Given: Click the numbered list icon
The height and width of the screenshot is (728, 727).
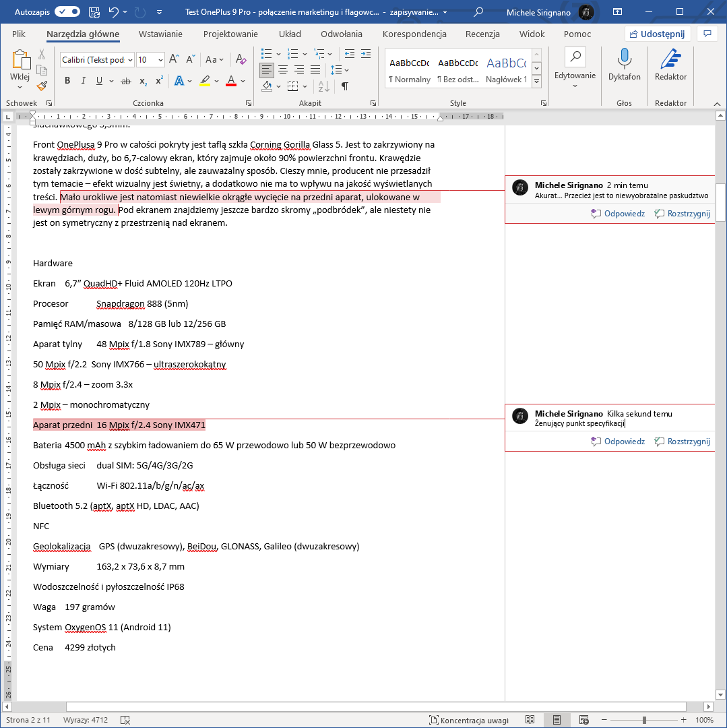Looking at the screenshot, I should (x=292, y=54).
